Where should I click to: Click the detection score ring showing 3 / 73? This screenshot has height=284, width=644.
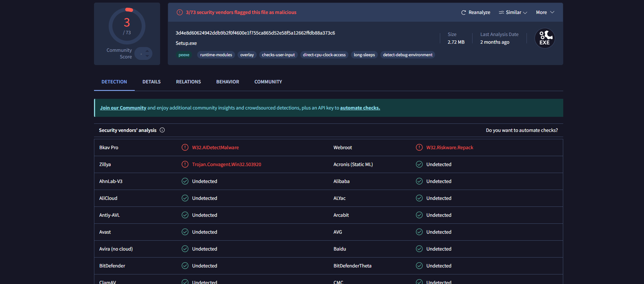(127, 26)
